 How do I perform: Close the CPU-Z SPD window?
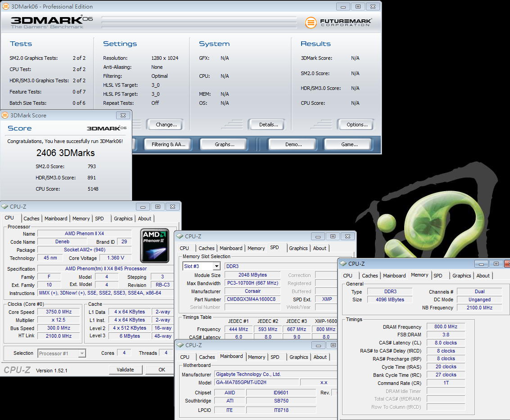point(348,237)
